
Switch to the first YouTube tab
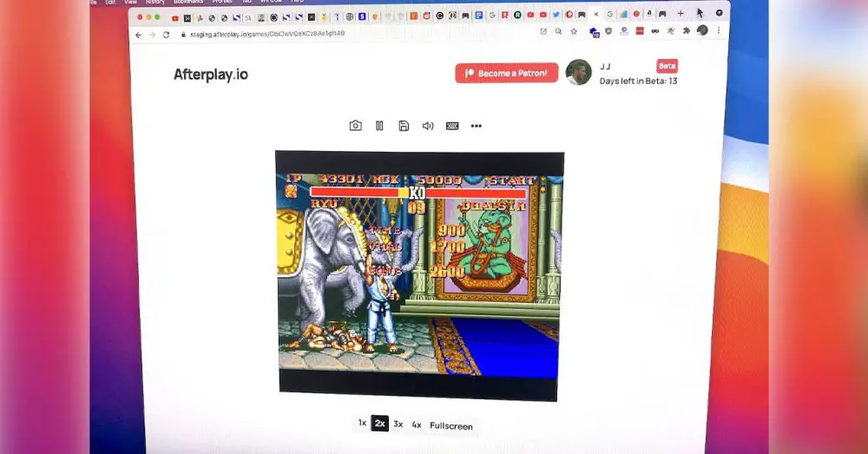[x=175, y=18]
